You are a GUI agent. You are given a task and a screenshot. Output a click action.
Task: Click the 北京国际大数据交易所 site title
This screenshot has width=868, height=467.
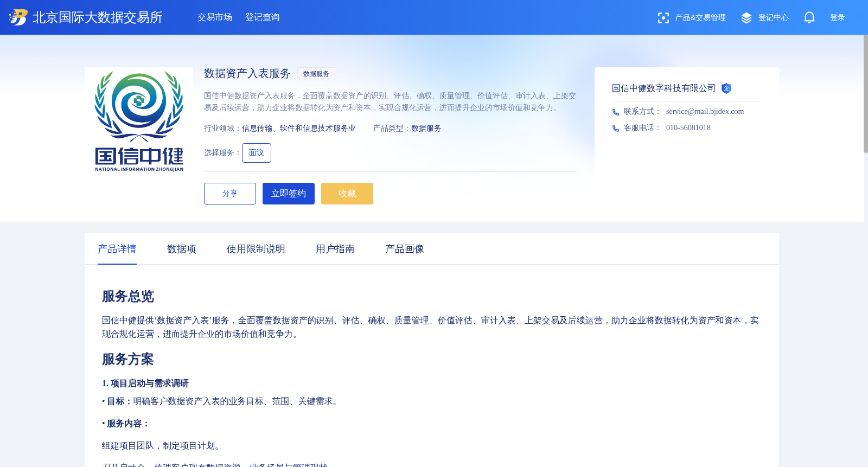pyautogui.click(x=98, y=17)
